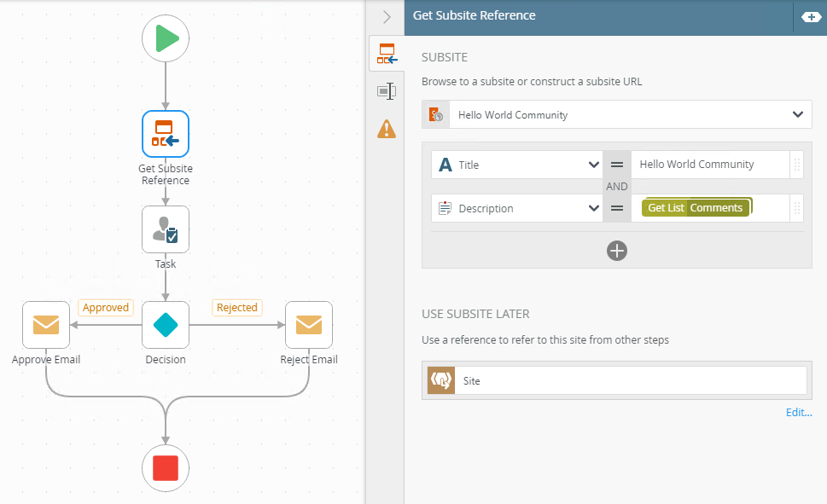The width and height of the screenshot is (827, 504).
Task: Click the green Start workflow node
Action: (166, 38)
